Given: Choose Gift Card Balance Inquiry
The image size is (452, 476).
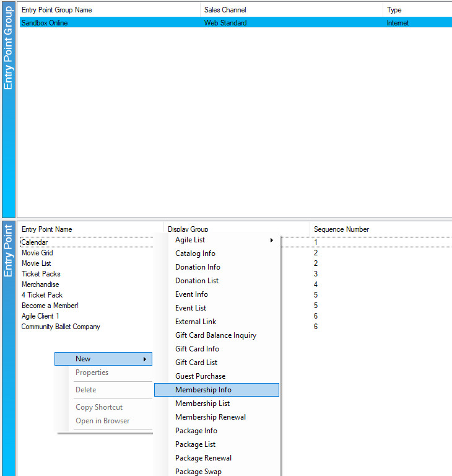Looking at the screenshot, I should (x=215, y=335).
